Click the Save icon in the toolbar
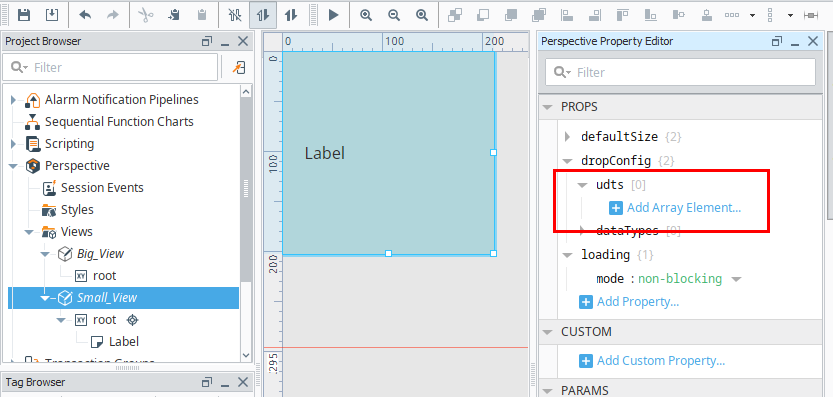833x397 pixels. point(24,15)
